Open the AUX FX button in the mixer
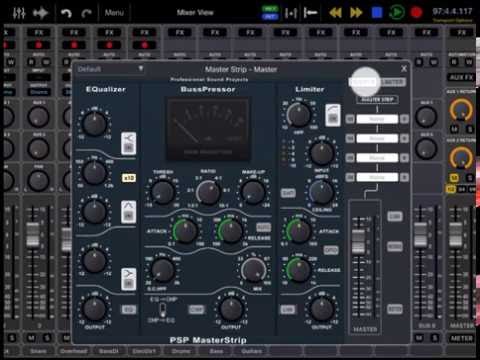Image resolution: width=480 pixels, height=360 pixels. pos(462,77)
